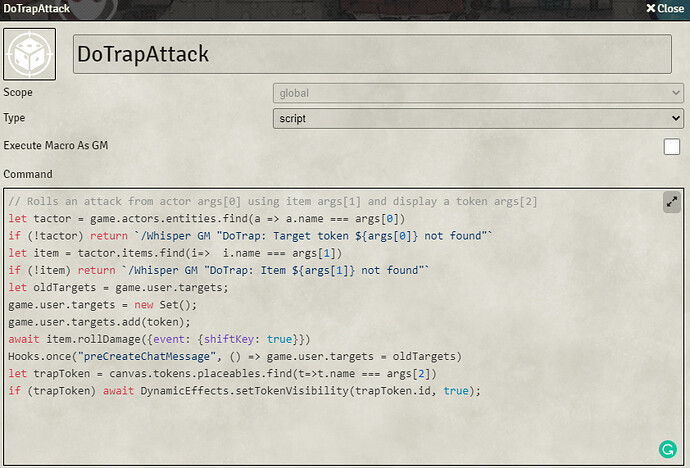Screen dimensions: 690x468
Task: Click the line 'let item = tactor.items.find'
Action: click(x=175, y=253)
